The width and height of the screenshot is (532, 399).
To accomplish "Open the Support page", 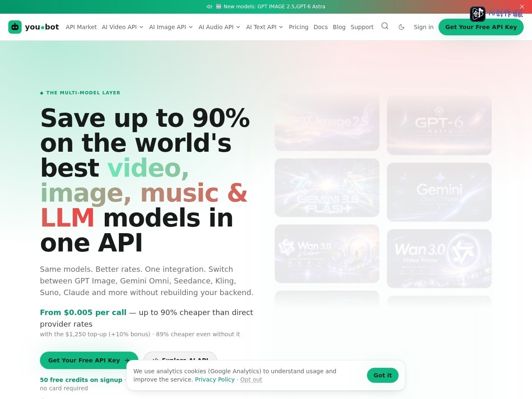I will 362,27.
